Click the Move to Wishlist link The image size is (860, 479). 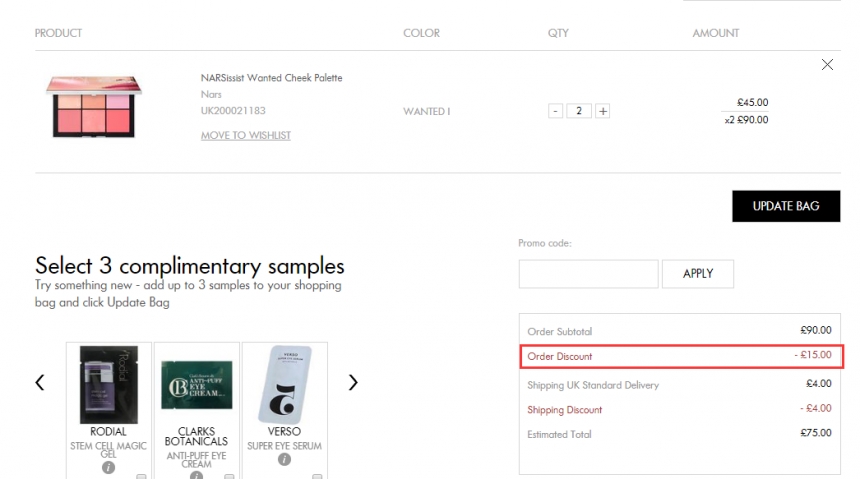point(246,135)
